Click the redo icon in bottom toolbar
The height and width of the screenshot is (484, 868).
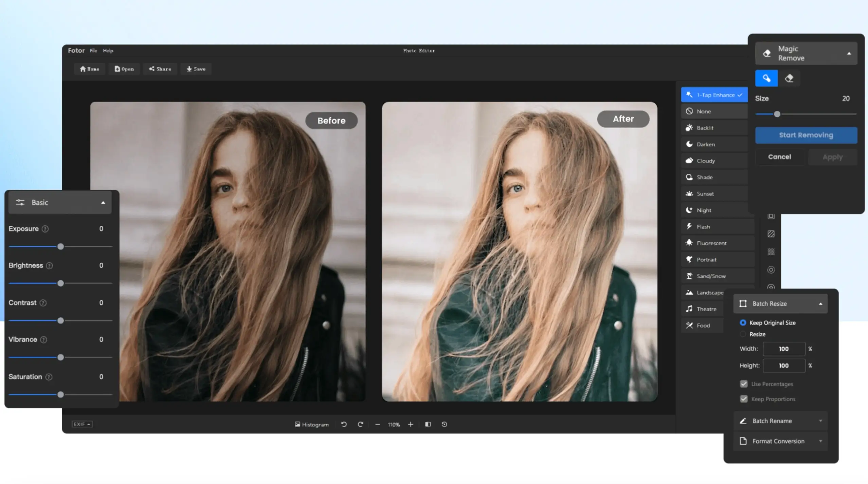point(360,424)
